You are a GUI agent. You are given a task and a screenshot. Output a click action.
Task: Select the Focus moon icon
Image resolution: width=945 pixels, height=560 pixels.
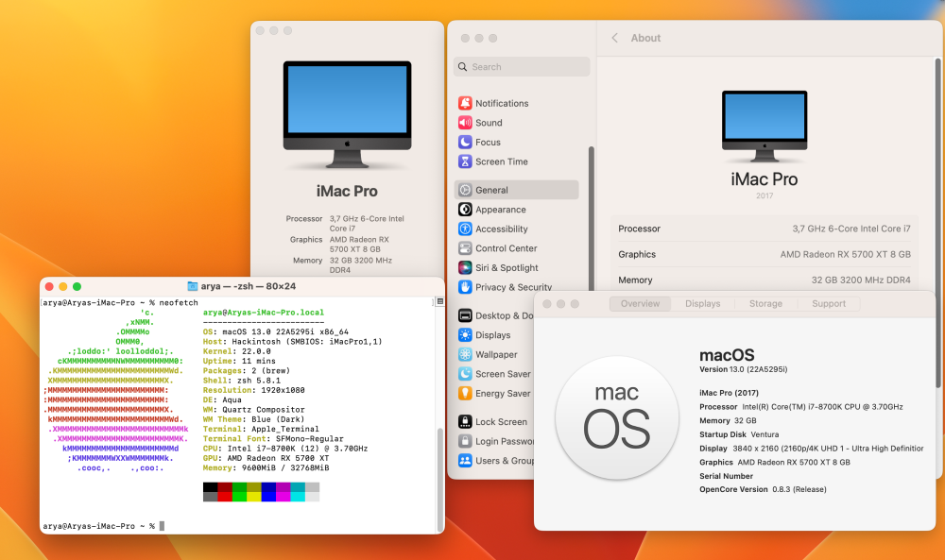point(465,142)
